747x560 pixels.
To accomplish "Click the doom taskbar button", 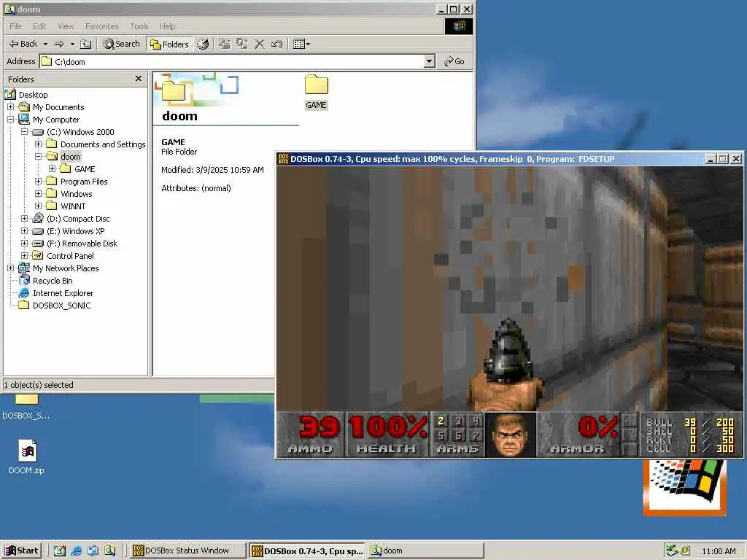I will pyautogui.click(x=426, y=551).
